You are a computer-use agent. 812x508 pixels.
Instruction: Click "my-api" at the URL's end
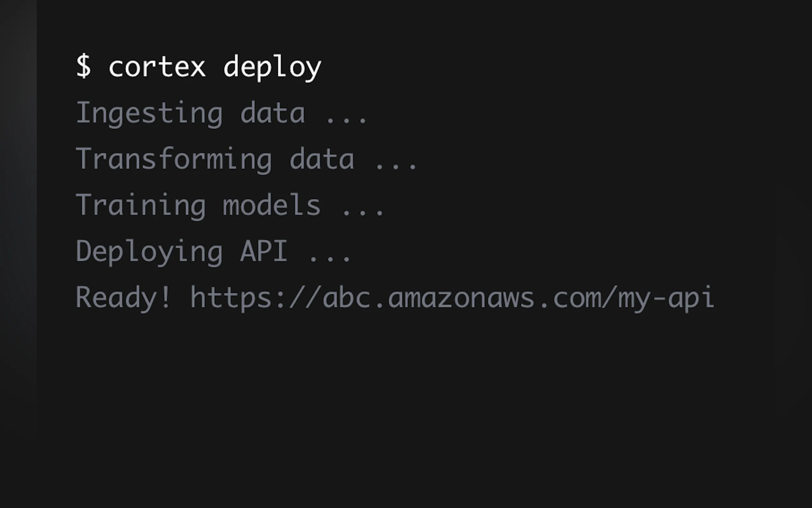tap(666, 298)
